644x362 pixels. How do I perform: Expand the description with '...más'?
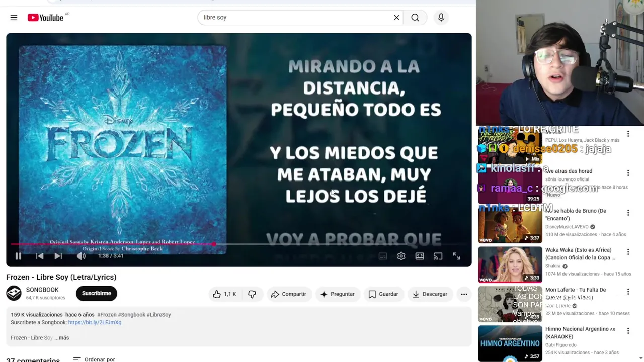click(x=62, y=338)
